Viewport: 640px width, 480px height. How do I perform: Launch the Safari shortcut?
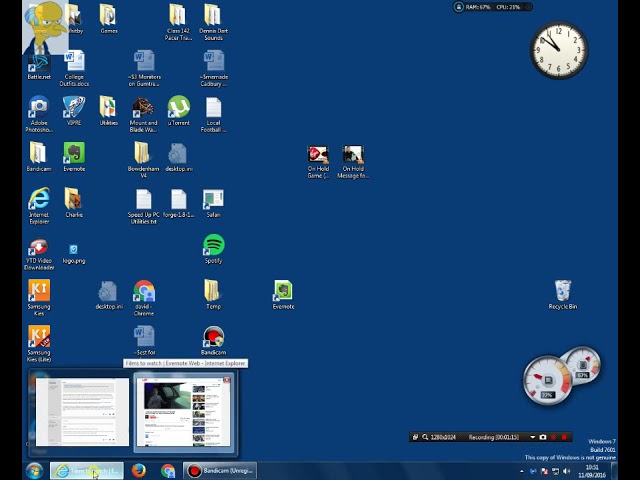tap(213, 203)
